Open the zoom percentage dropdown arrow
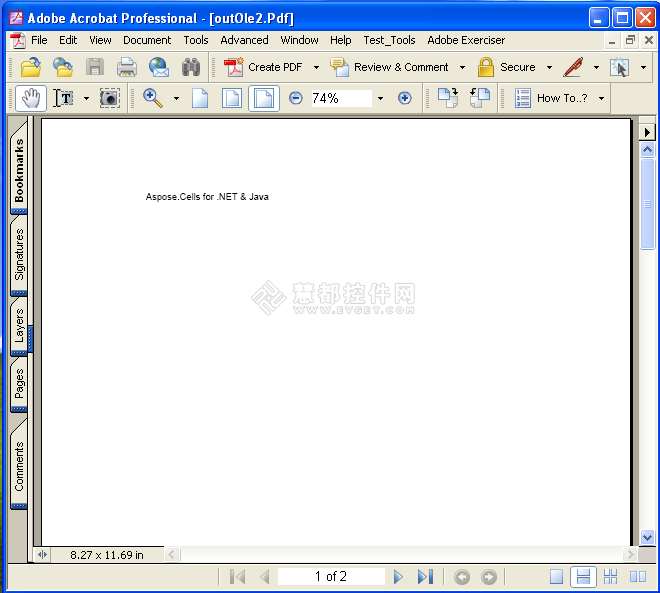 pos(380,98)
